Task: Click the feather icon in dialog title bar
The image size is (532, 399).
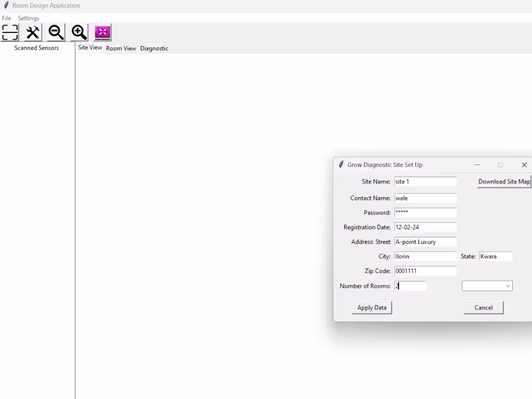Action: (x=341, y=165)
